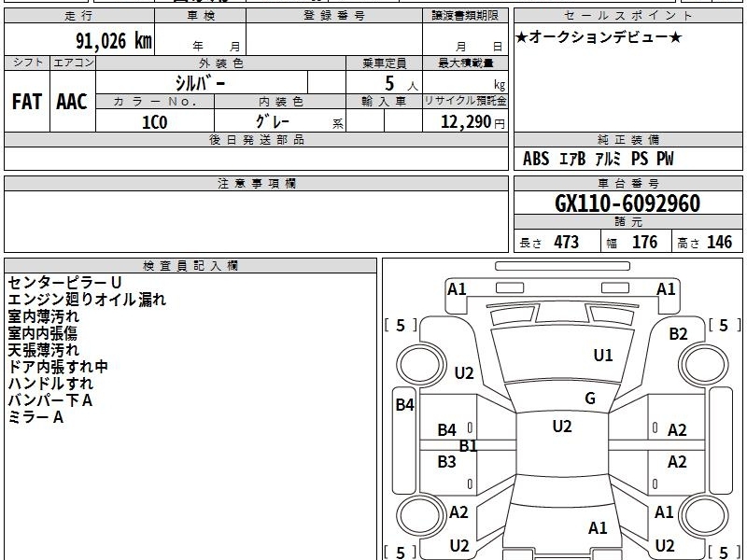Select the ★オークションデビュー★ sales point text
Screen dimensions: 747x560
[599, 37]
